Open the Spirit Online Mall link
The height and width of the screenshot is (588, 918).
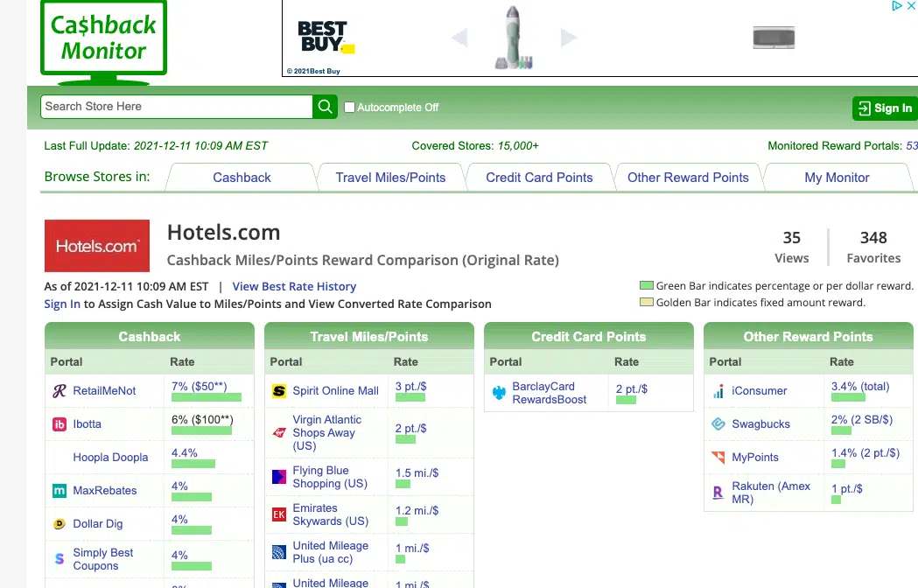[x=335, y=390]
